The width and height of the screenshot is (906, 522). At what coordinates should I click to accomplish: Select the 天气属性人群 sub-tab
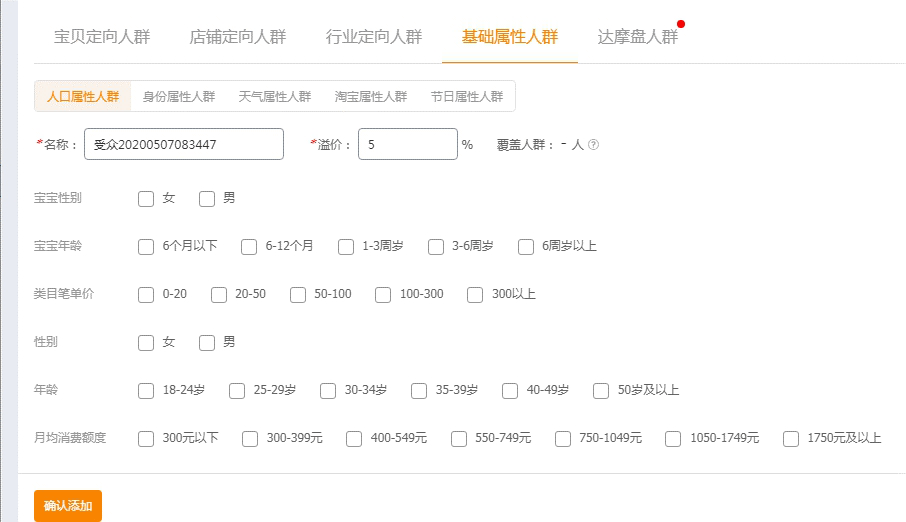[x=275, y=97]
